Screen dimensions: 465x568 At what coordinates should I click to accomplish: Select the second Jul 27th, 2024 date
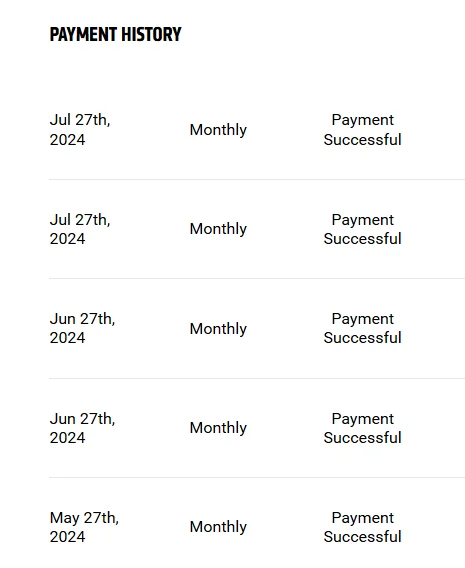80,229
